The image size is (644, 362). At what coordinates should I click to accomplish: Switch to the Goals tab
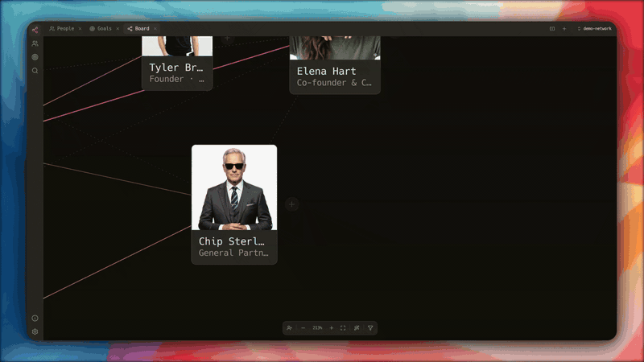[x=101, y=29]
